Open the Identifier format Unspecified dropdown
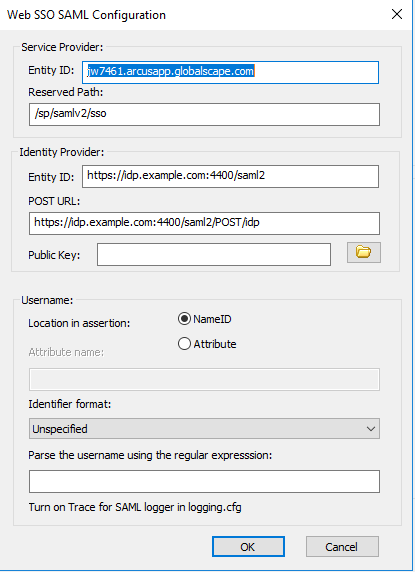 tap(204, 429)
